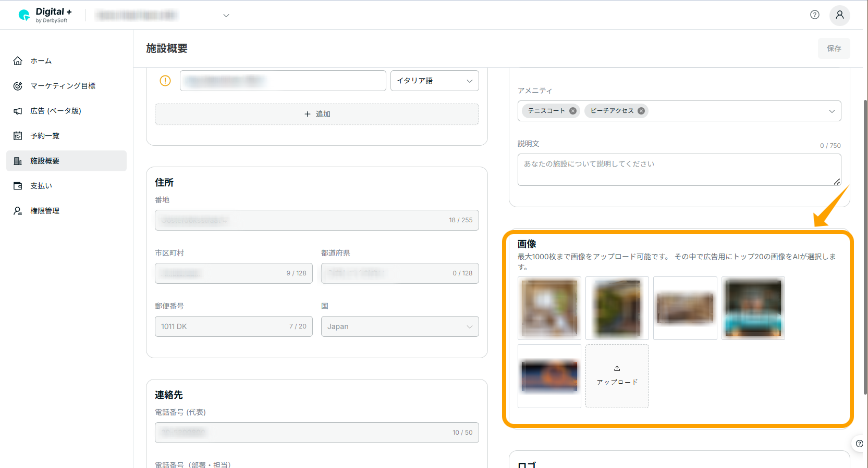
Task: Select the thumbnail with the orange shape
Action: click(x=549, y=376)
